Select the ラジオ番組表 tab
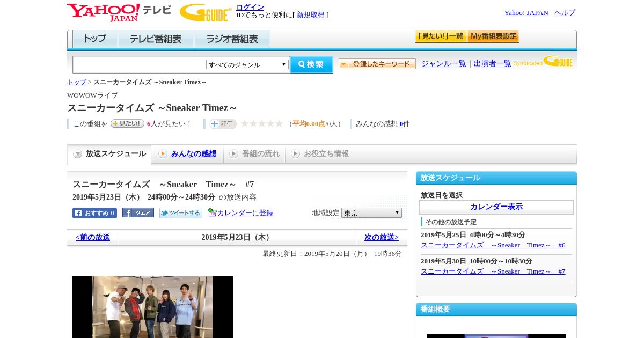 coord(232,39)
